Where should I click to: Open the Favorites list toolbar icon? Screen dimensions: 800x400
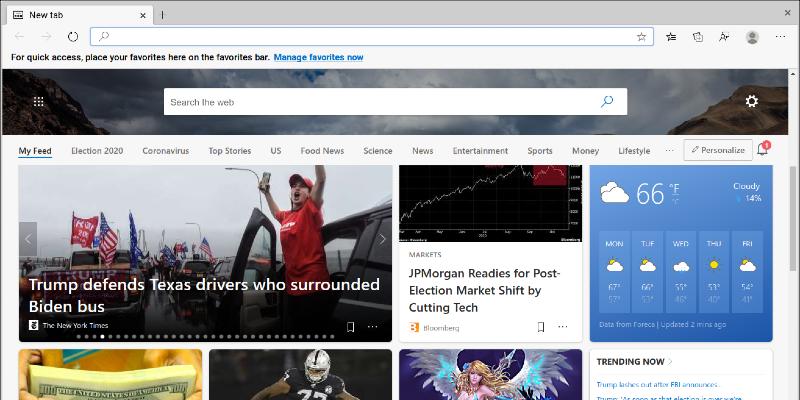tap(672, 37)
